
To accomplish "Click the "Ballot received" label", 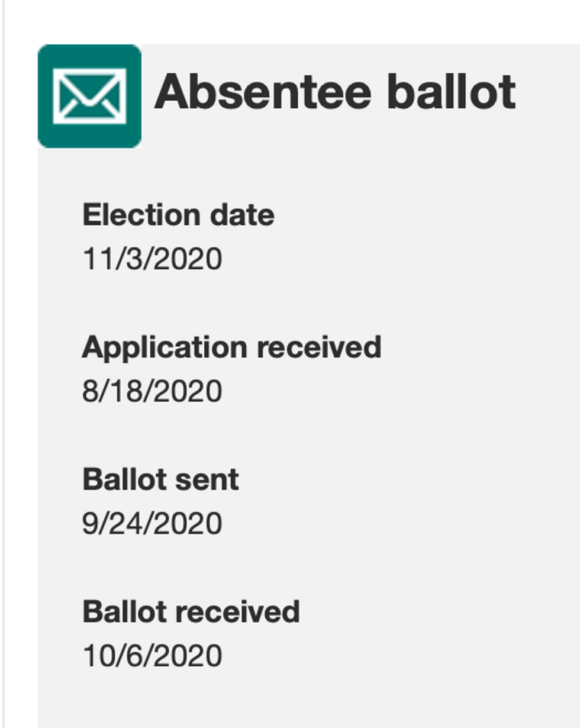I will (x=191, y=611).
